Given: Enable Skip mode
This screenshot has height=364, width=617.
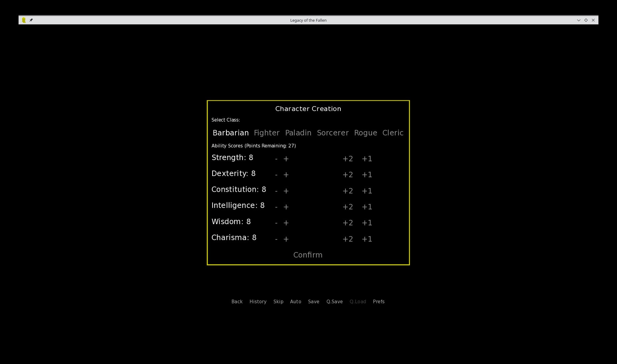Looking at the screenshot, I should [278, 301].
